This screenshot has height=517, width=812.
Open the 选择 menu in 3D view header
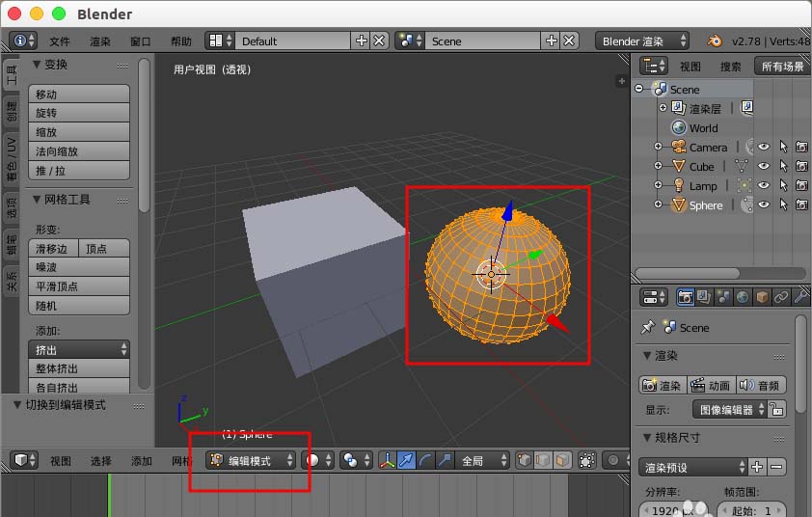(101, 461)
